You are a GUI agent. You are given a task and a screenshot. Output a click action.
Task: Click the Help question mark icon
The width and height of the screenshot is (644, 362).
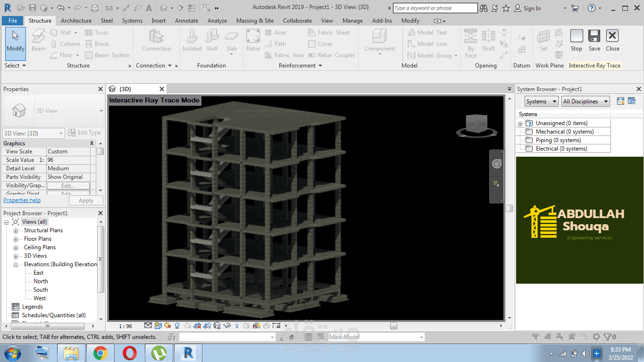point(592,8)
